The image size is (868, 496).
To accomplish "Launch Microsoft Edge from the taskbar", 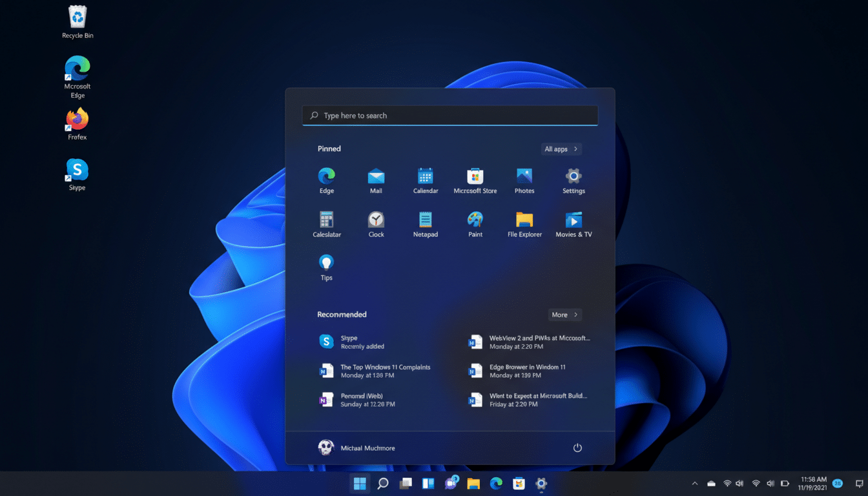I will coord(495,483).
